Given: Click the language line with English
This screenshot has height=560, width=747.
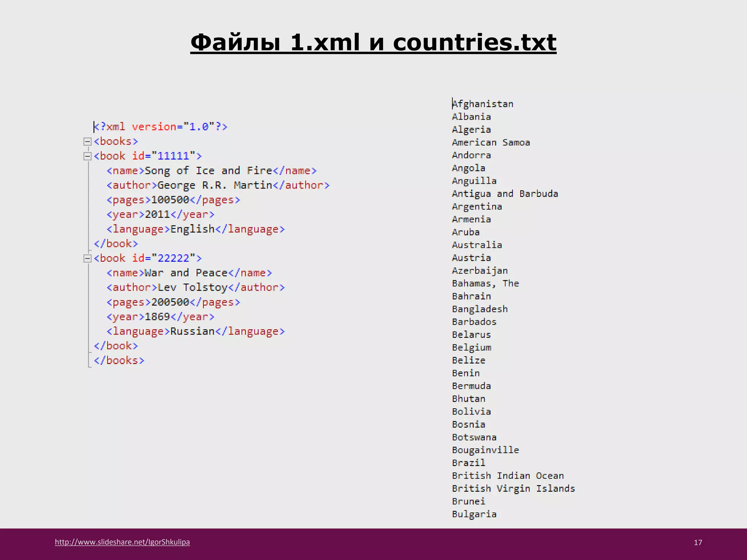Looking at the screenshot, I should coord(196,229).
